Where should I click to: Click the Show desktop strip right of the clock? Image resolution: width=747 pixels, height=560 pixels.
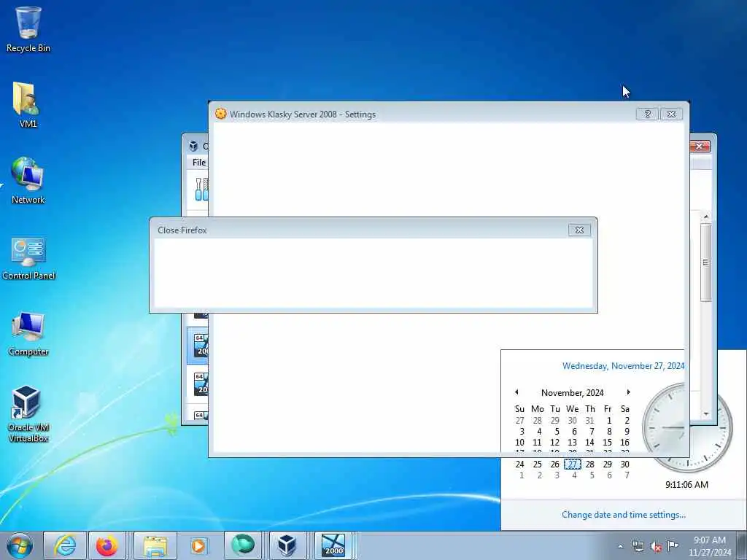[742, 545]
